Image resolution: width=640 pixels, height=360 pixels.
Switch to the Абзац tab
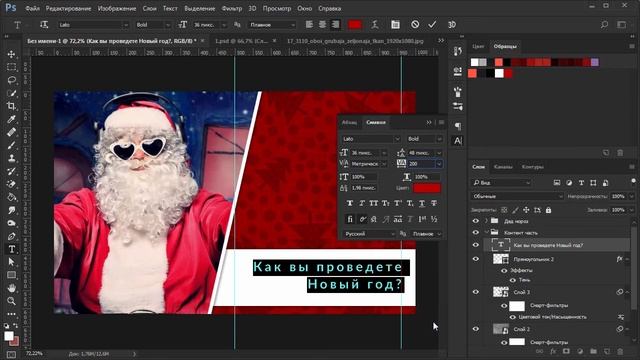(x=349, y=122)
